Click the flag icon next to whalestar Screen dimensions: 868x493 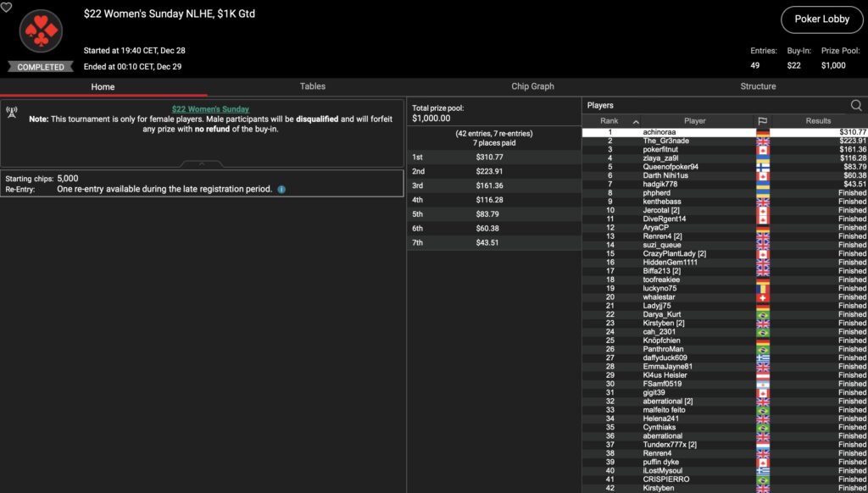[x=762, y=297]
